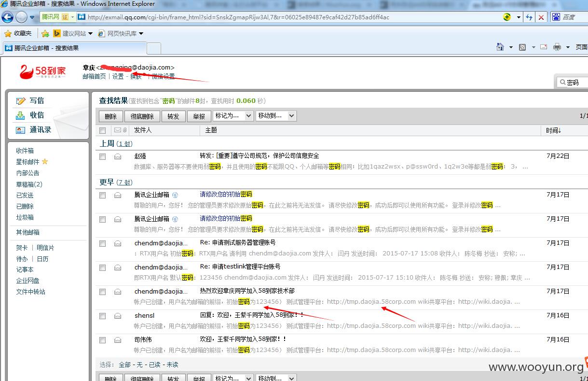588x381 pixels.
Task: Open the 移动到... dropdown
Action: [x=276, y=116]
